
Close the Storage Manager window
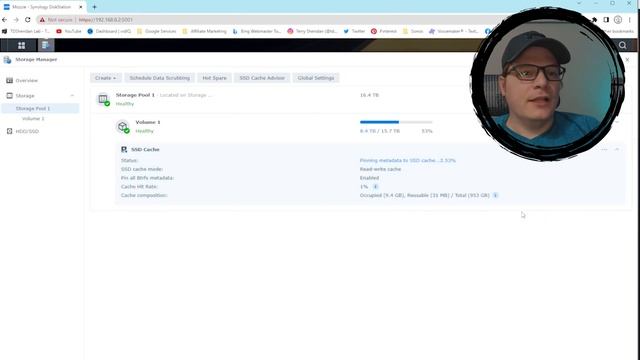pyautogui.click(x=627, y=60)
